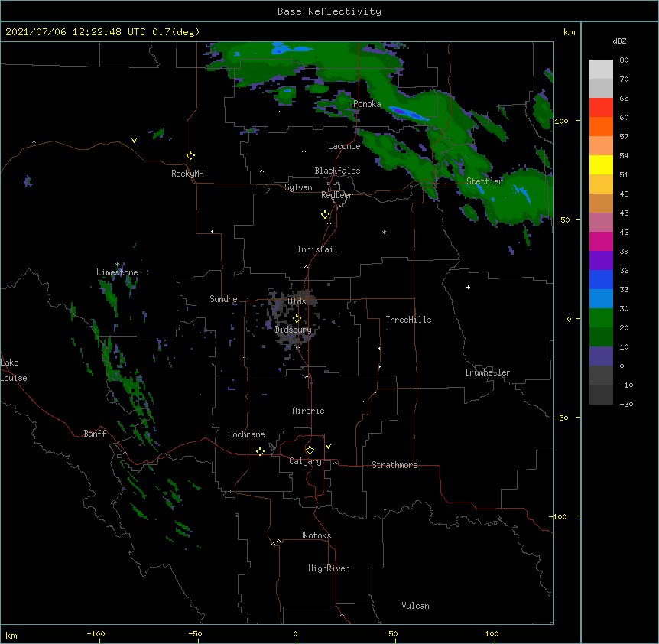The width and height of the screenshot is (659, 644).
Task: Click the Ponoka city label
Action: coord(367,104)
